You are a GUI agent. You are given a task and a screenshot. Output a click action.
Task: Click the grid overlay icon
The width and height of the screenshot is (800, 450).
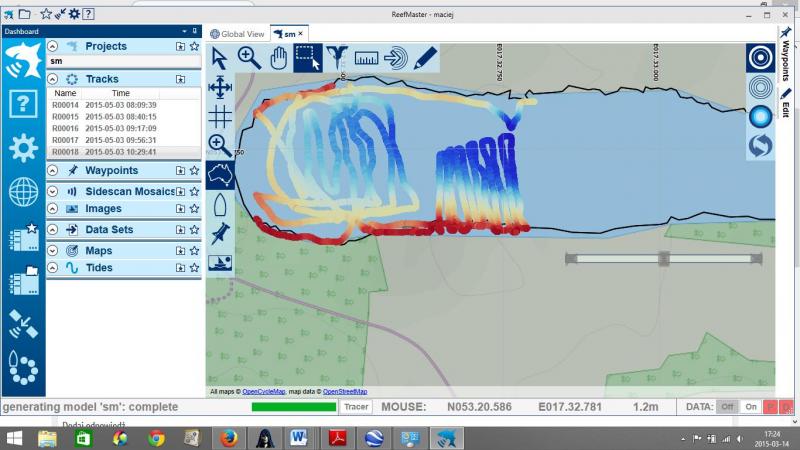coord(220,116)
